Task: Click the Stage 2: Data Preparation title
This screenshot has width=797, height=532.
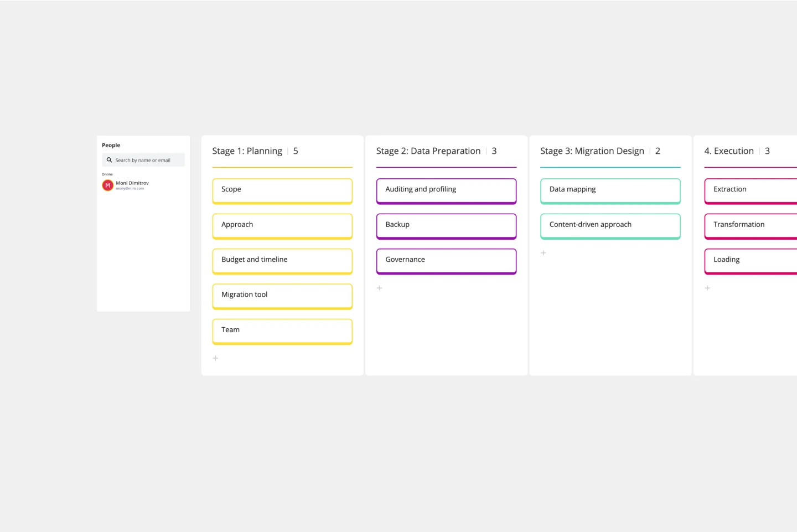Action: click(428, 151)
